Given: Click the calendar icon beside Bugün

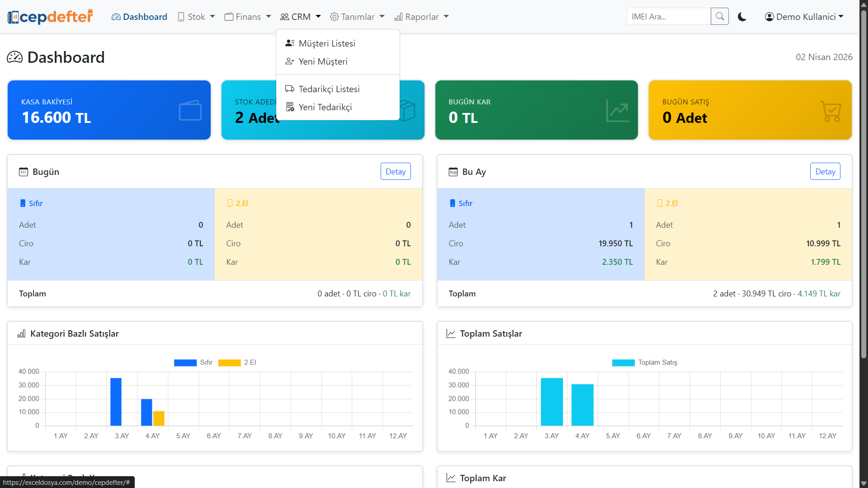Looking at the screenshot, I should pyautogui.click(x=24, y=172).
